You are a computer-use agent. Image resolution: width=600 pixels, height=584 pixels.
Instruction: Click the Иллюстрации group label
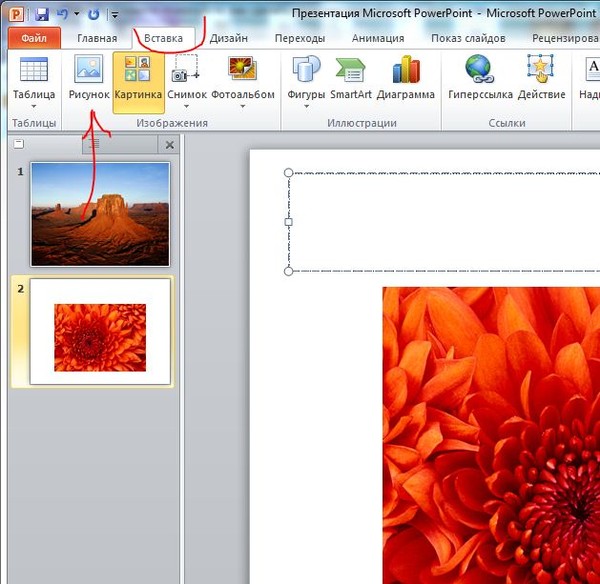pyautogui.click(x=362, y=123)
